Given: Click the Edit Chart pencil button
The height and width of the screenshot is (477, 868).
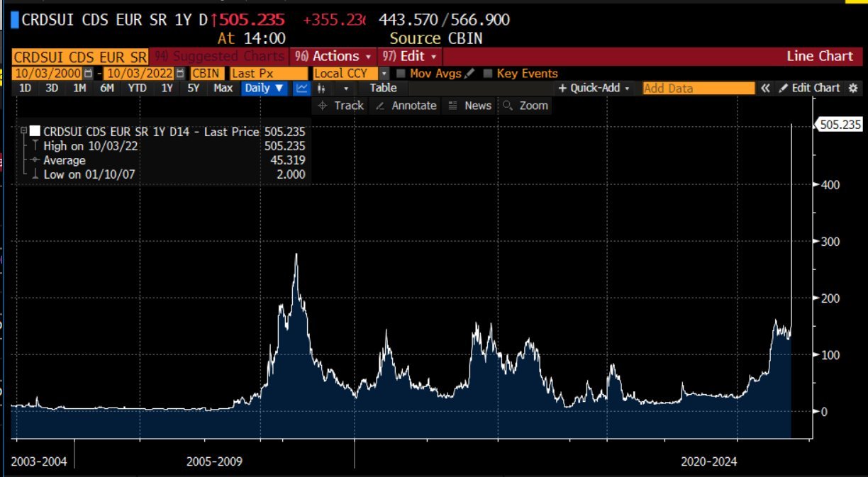Looking at the screenshot, I should pyautogui.click(x=808, y=88).
